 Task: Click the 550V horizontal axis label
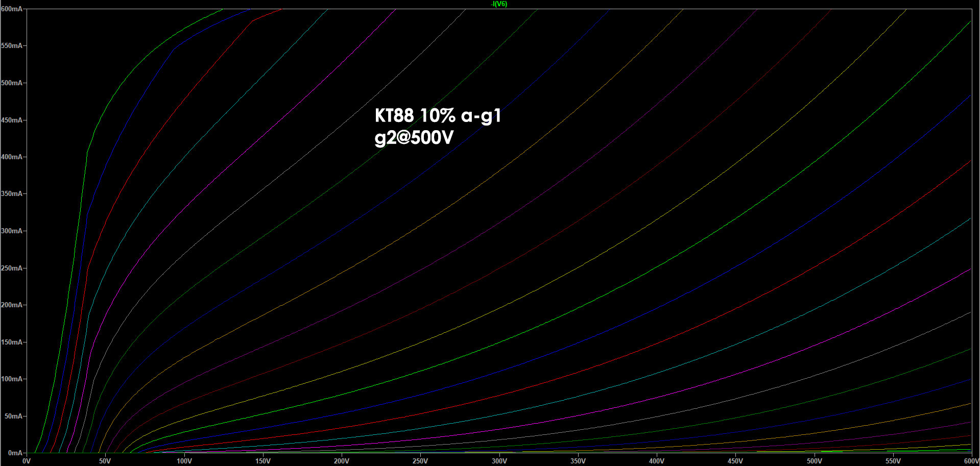pos(893,461)
